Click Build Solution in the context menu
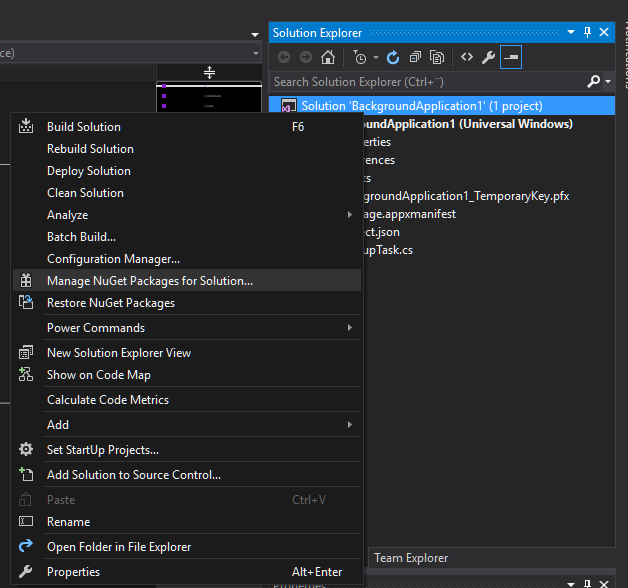Viewport: 628px width, 588px height. coord(187,127)
